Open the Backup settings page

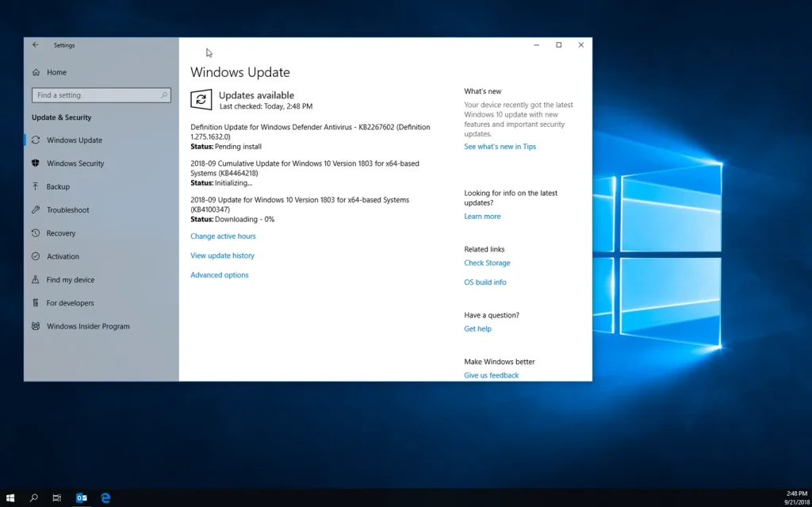[58, 186]
